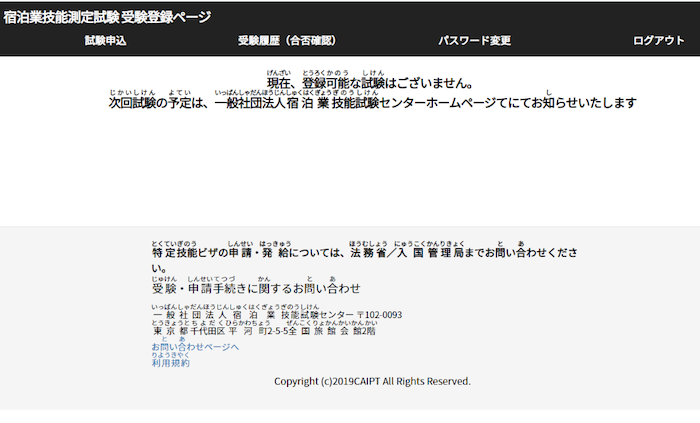The width and height of the screenshot is (700, 423).
Task: Go to 受験履歴（合否確認） page
Action: click(x=286, y=41)
